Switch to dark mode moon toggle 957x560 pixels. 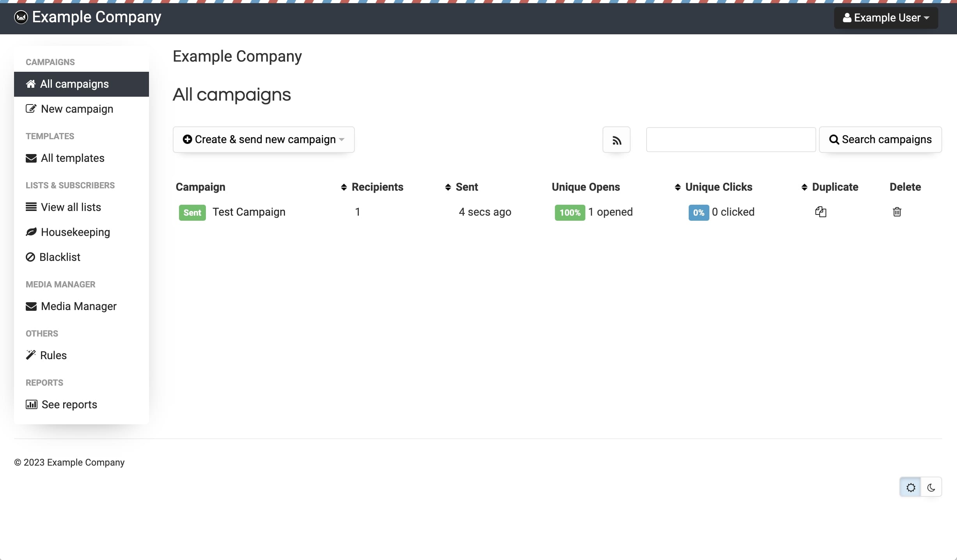(931, 487)
